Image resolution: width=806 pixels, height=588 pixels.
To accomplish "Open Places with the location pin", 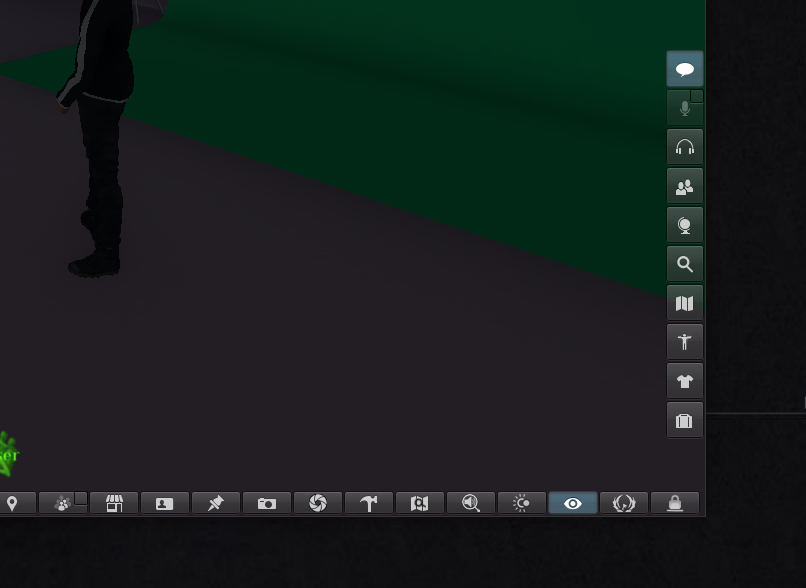I will pos(13,503).
